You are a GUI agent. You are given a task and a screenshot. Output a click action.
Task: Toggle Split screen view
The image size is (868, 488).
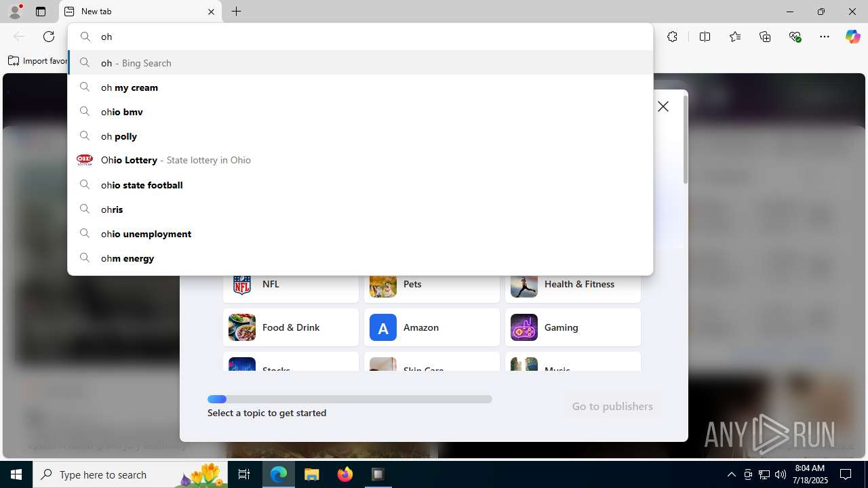(x=705, y=37)
